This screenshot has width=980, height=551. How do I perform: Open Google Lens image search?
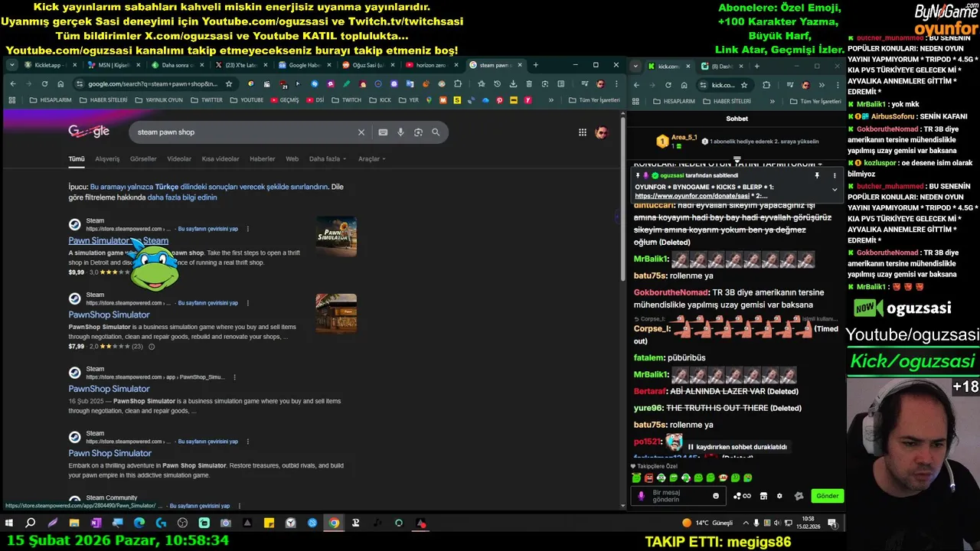(418, 132)
